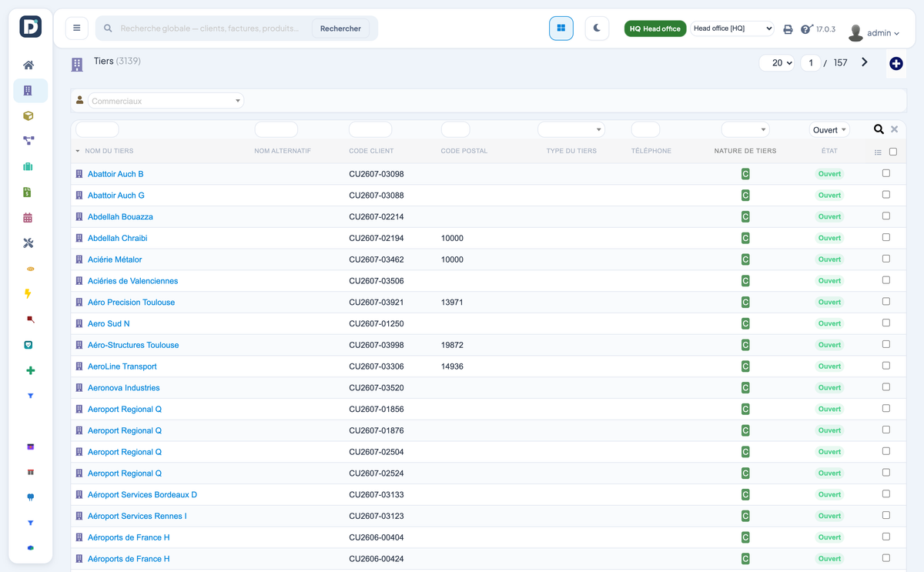
Task: Focus the global search field
Action: coord(212,28)
